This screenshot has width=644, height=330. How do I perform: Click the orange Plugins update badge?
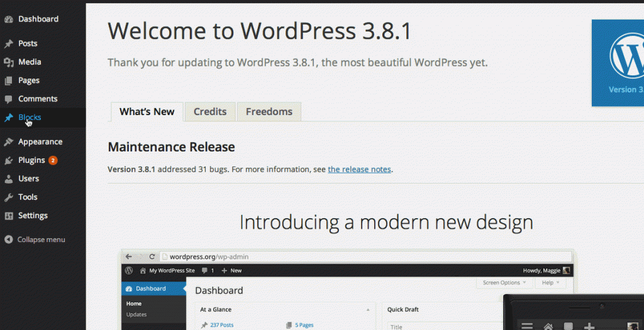(53, 160)
